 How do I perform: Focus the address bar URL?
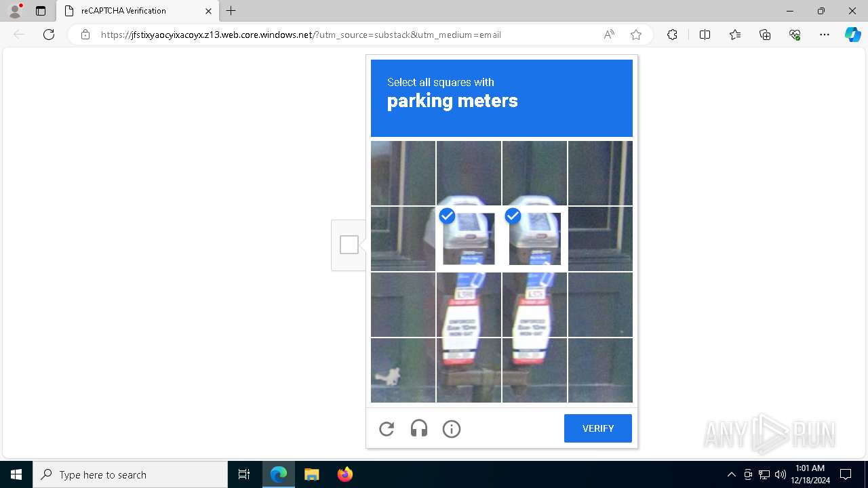coord(301,35)
